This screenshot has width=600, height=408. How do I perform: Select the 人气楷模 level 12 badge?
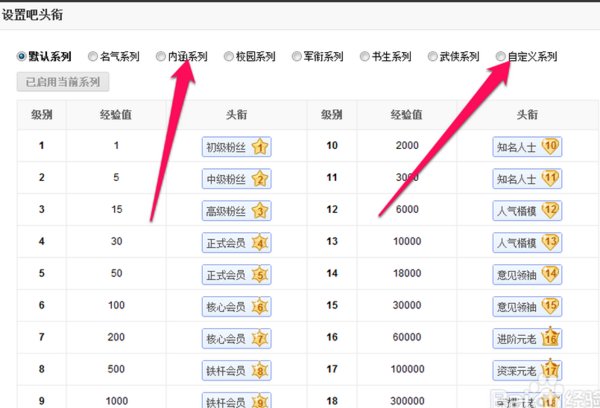[x=527, y=211]
